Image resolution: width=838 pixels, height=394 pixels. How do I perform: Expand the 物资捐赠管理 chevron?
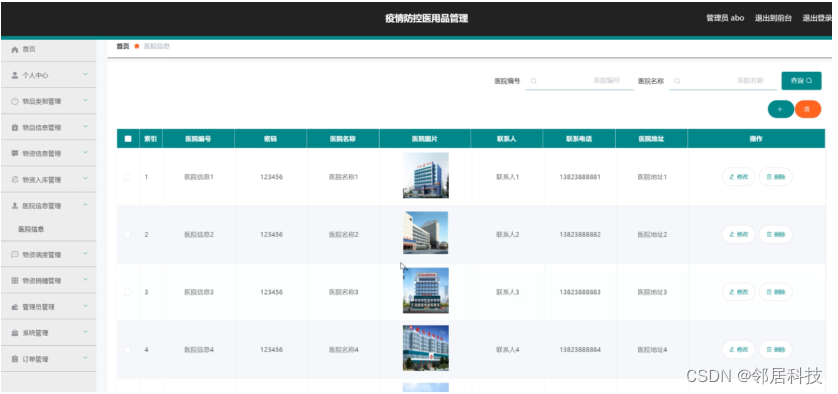pyautogui.click(x=86, y=280)
